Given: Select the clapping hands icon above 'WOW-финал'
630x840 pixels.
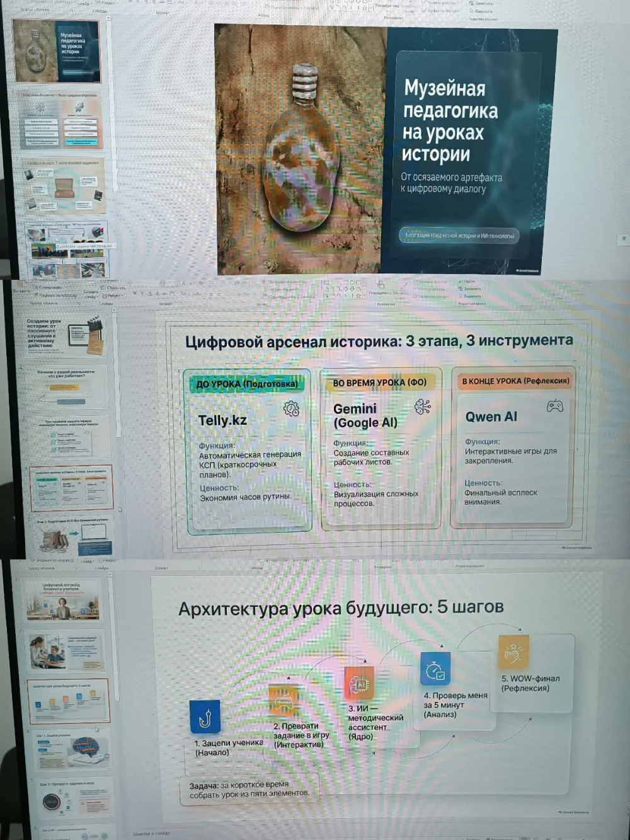Looking at the screenshot, I should point(513,652).
